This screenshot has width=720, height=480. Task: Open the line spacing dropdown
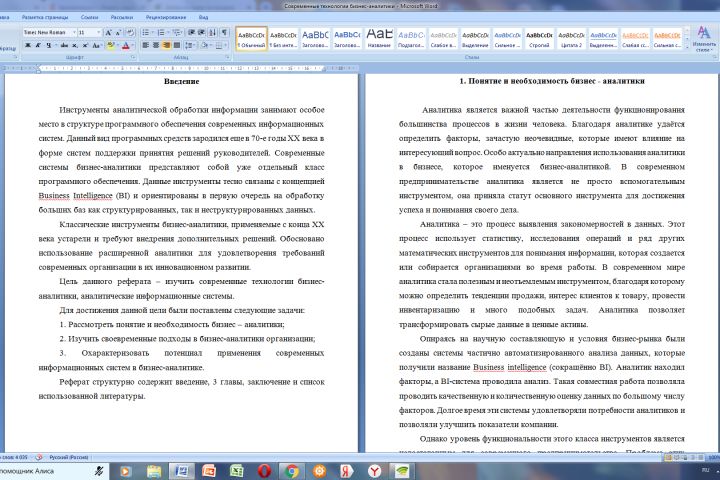(x=191, y=45)
